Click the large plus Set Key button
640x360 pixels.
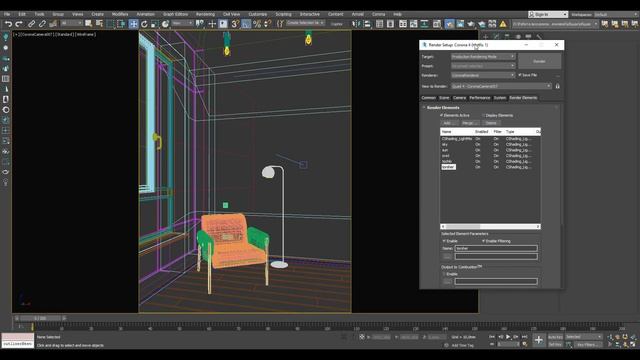tap(538, 340)
